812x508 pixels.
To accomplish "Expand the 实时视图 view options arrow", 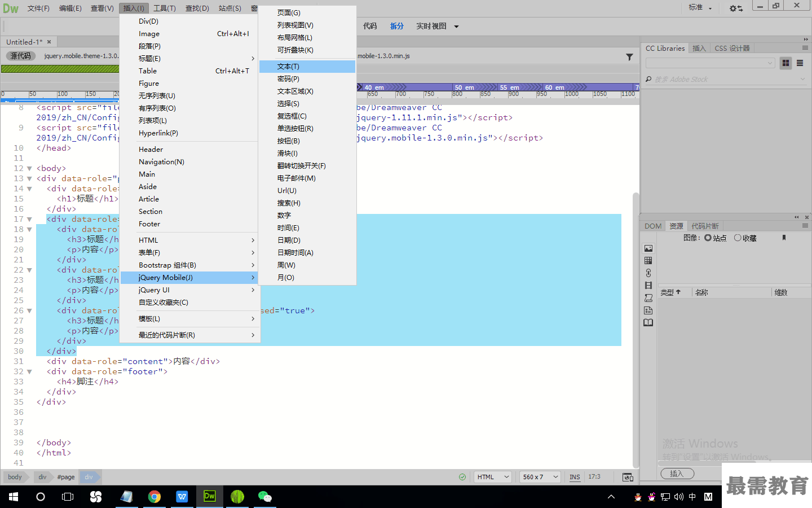I will click(x=456, y=27).
